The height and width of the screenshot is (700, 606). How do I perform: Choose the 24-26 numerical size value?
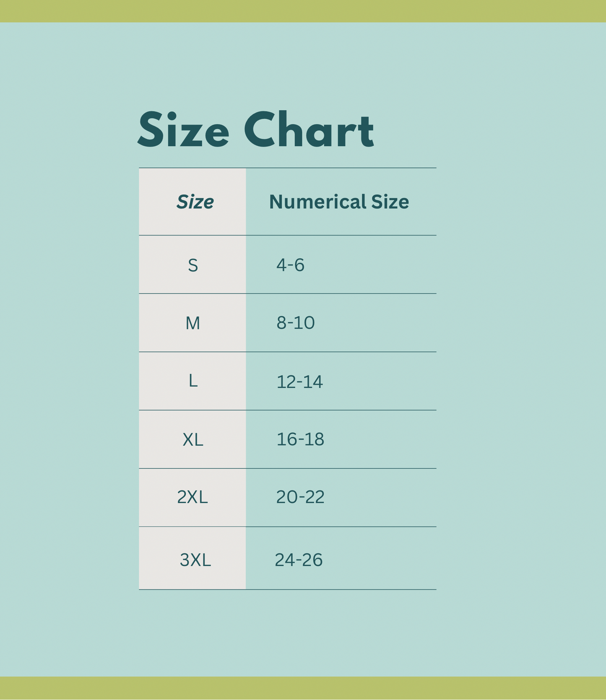pos(299,560)
